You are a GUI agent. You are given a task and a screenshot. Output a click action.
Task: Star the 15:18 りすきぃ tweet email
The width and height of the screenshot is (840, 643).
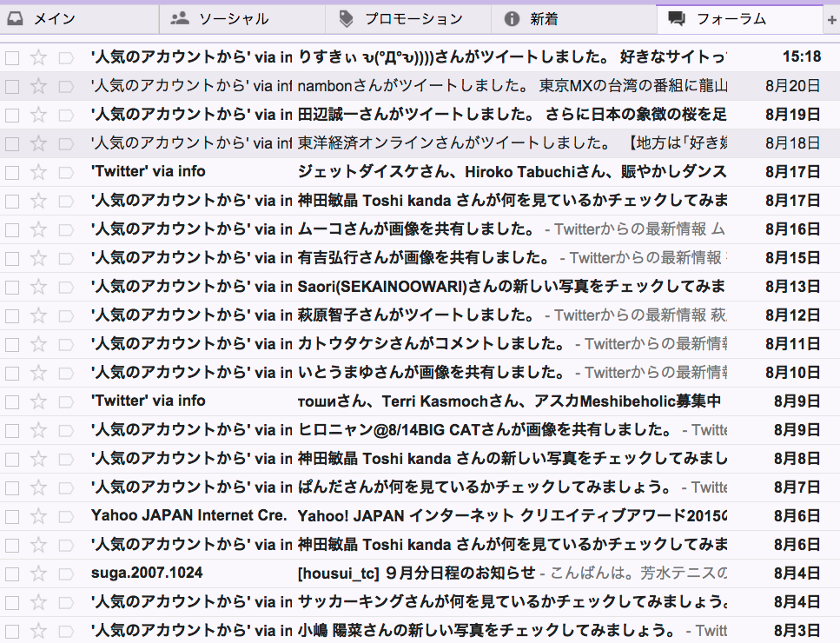(x=38, y=57)
